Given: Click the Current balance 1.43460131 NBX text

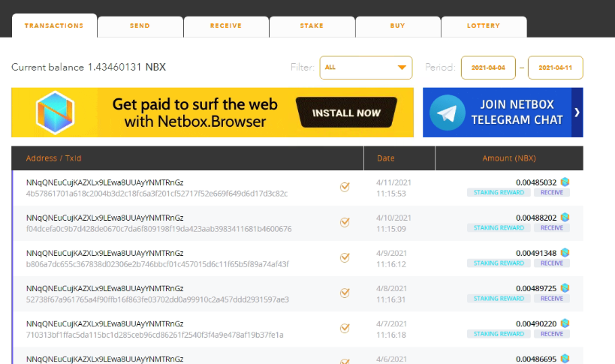Looking at the screenshot, I should tap(89, 67).
